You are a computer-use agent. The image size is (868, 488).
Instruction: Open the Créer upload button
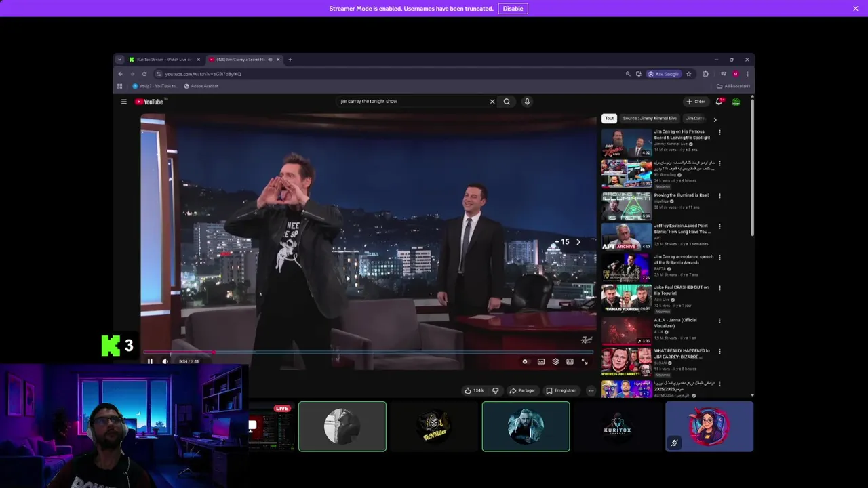tap(696, 102)
